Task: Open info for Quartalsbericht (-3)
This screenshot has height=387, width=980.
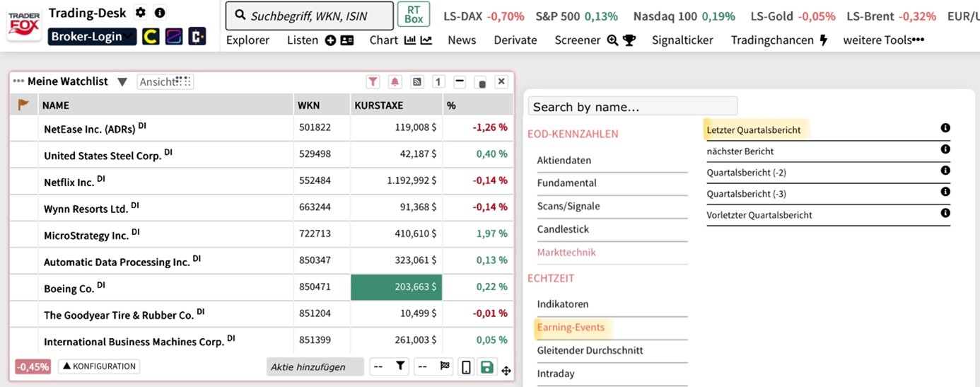Action: (x=945, y=192)
